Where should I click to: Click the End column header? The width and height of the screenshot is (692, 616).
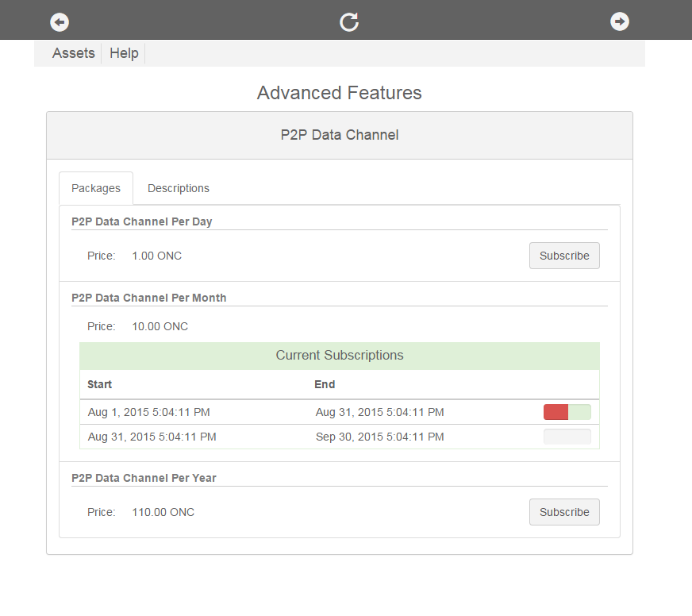[x=325, y=384]
